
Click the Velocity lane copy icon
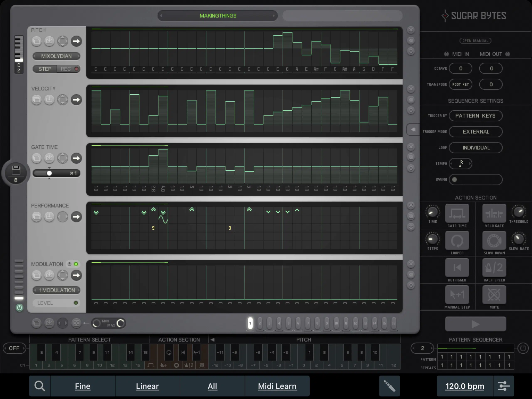(37, 100)
